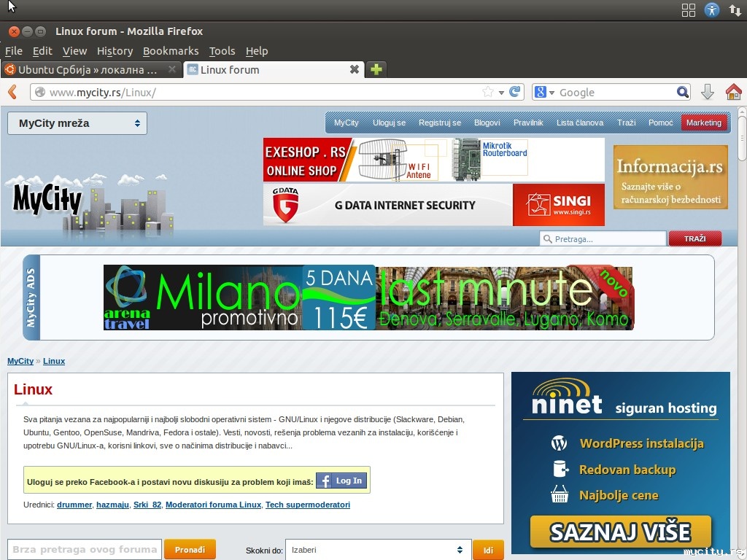Viewport: 747px width, 560px height.
Task: Click the workspace switcher grid icon
Action: tap(689, 10)
